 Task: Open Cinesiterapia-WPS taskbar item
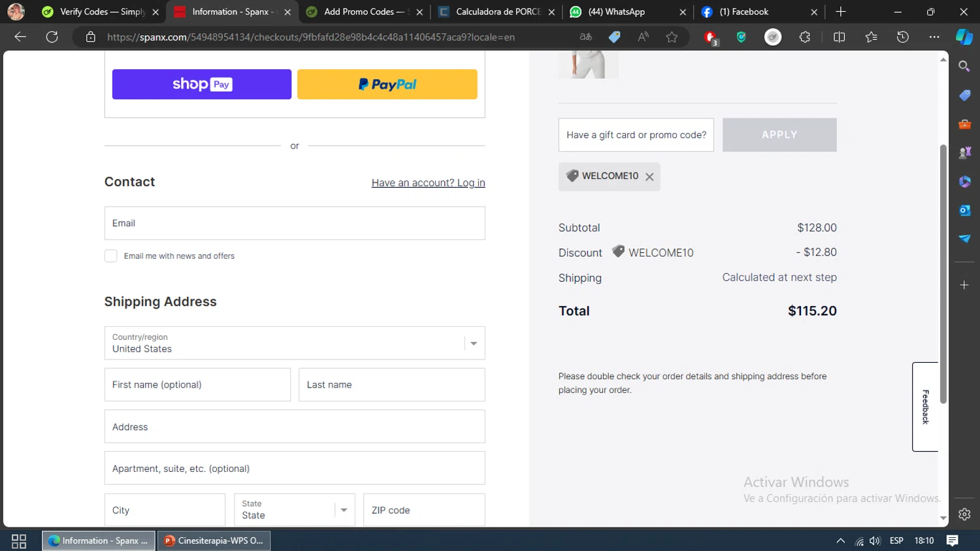pyautogui.click(x=214, y=541)
